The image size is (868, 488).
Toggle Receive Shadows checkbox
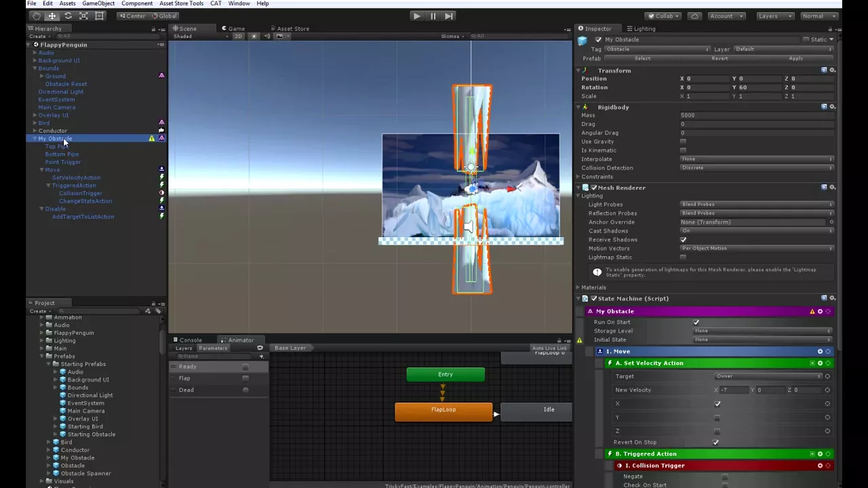click(684, 240)
